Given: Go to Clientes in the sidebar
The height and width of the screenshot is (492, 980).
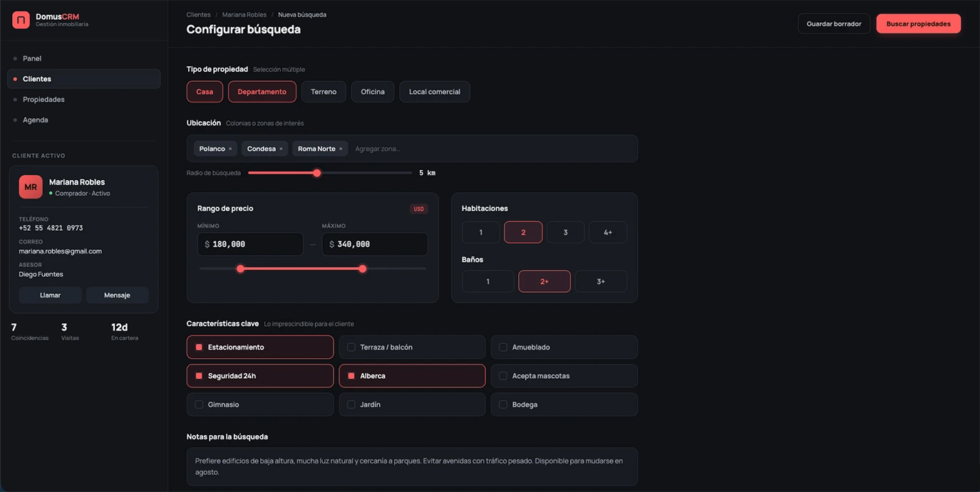Looking at the screenshot, I should click(x=83, y=79).
